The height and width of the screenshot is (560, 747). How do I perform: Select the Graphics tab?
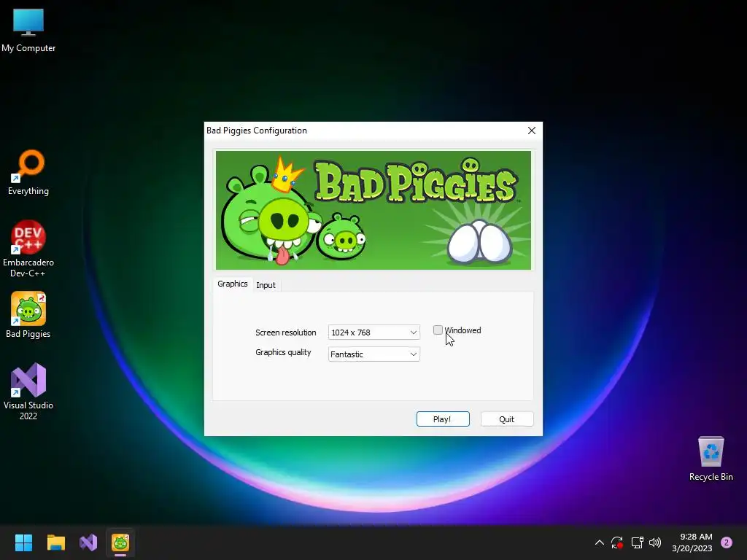click(233, 284)
